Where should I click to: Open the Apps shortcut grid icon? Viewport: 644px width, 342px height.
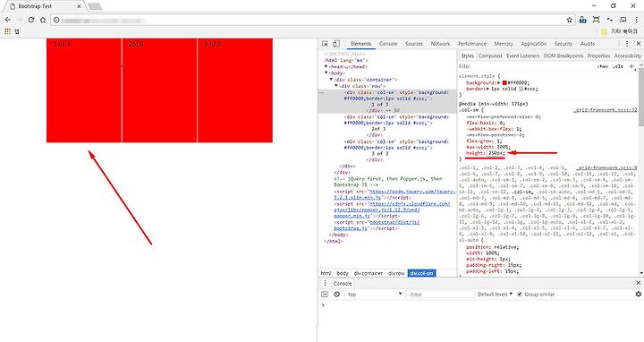point(8,31)
